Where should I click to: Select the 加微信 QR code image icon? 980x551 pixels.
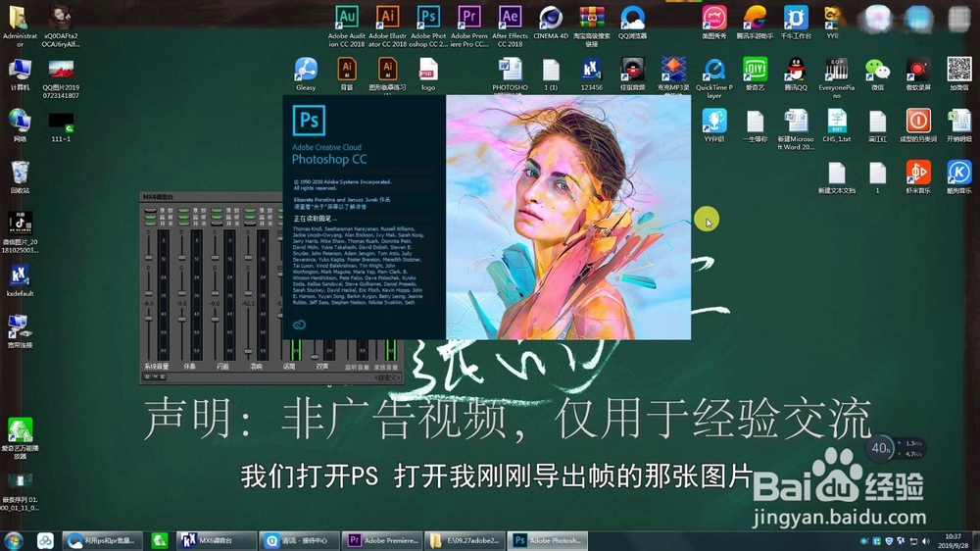958,74
